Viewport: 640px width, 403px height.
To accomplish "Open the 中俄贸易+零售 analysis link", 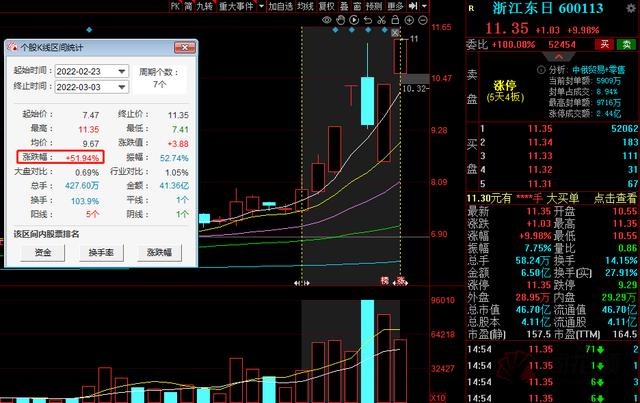I will point(599,70).
